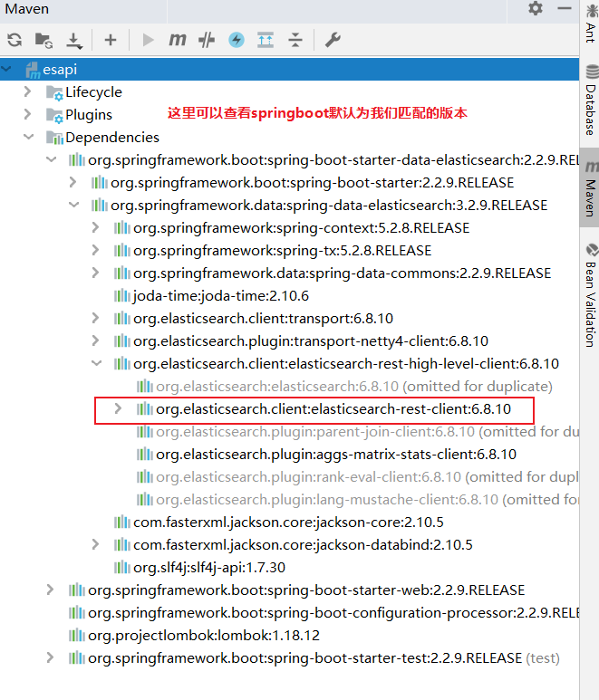The image size is (599, 700).
Task: Open Maven Settings wrench icon
Action: pos(333,40)
